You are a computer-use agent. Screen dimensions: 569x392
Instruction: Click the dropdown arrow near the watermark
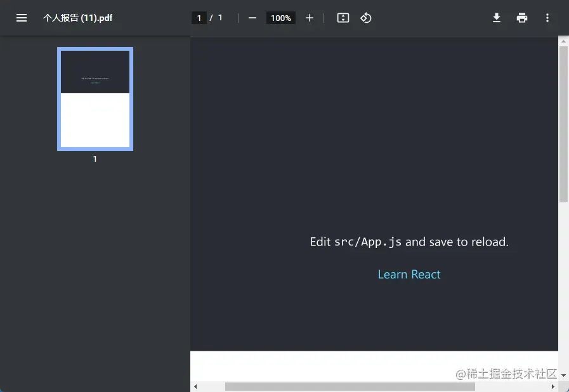tap(564, 374)
